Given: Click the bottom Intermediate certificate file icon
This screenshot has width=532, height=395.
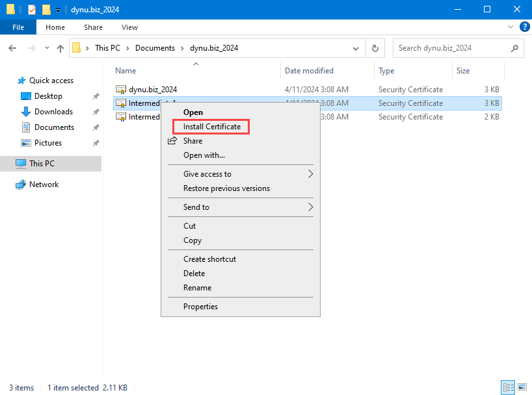Looking at the screenshot, I should click(121, 117).
